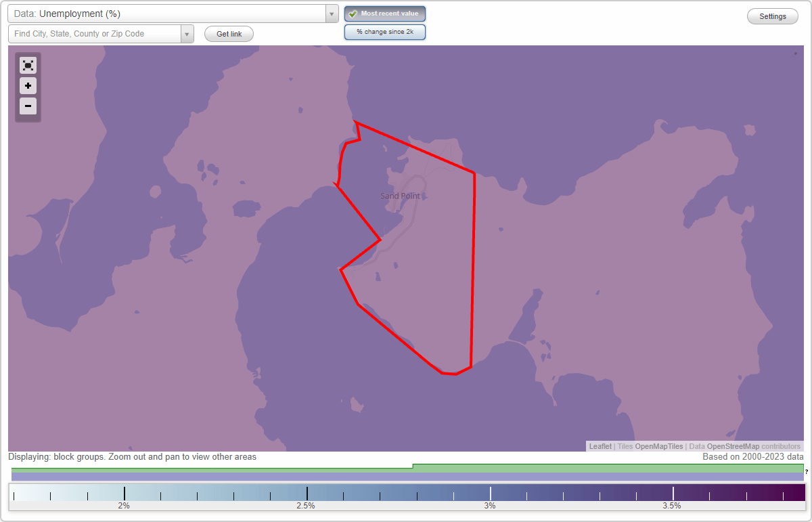Expand the location search dropdown arrow
The width and height of the screenshot is (812, 522).
tap(187, 34)
